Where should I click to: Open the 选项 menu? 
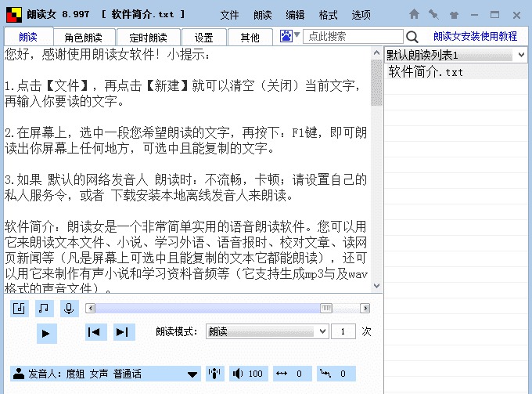tap(361, 15)
